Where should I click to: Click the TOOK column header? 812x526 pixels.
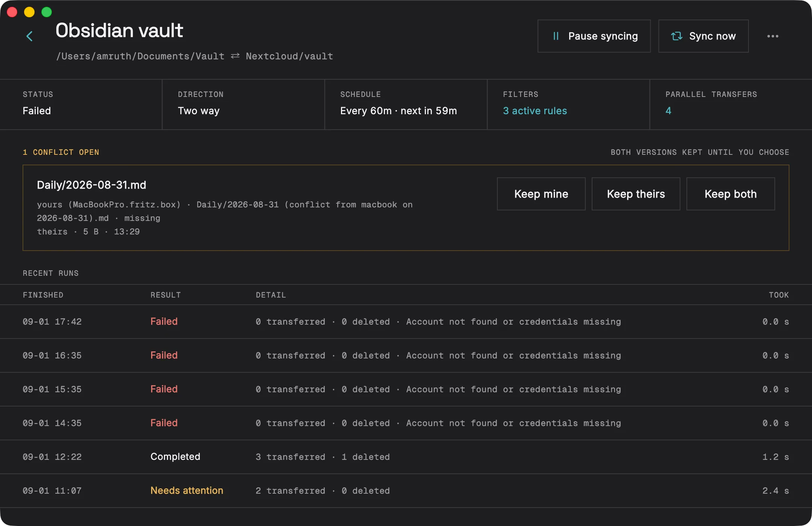(x=779, y=295)
